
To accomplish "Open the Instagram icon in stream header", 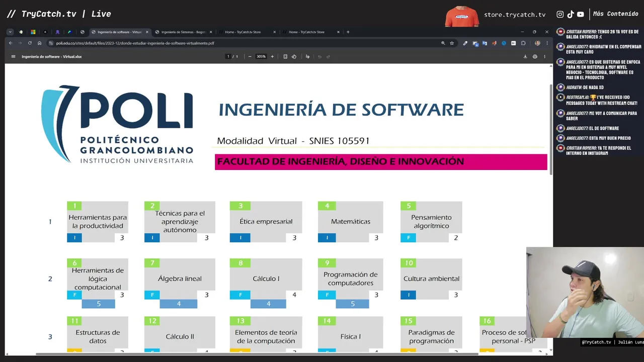I will (560, 15).
